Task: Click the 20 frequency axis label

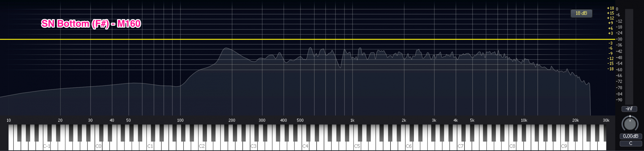Action: (x=60, y=120)
